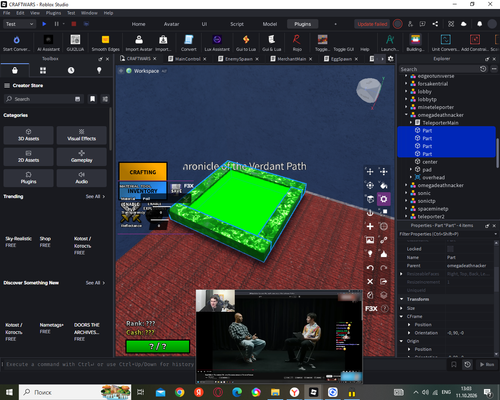Select the F3X texture image tool

tap(370, 240)
